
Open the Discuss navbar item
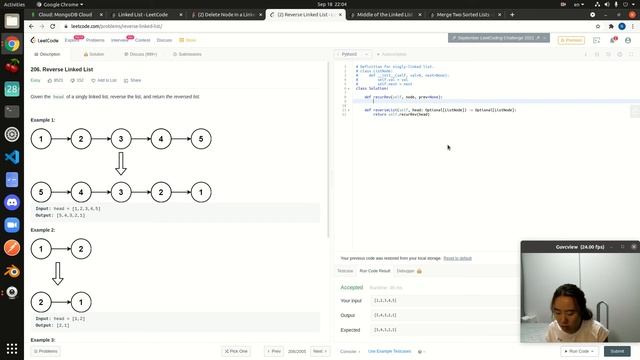tap(164, 40)
